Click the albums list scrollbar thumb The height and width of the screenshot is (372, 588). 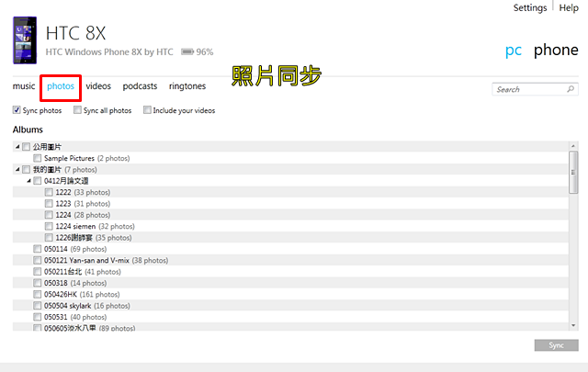(573, 173)
